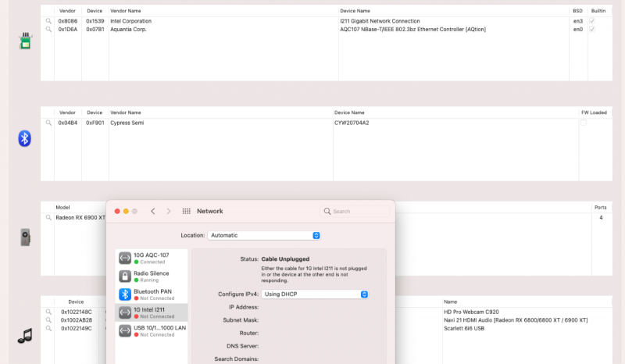This screenshot has width=625, height=364.
Task: Click 'Cypress Semi' vendor name cell
Action: tap(127, 123)
